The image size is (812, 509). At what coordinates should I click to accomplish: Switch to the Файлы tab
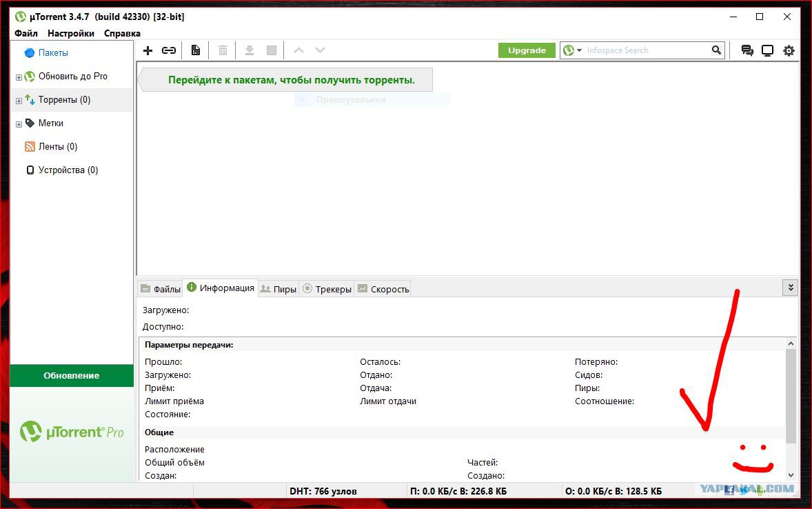pyautogui.click(x=161, y=289)
